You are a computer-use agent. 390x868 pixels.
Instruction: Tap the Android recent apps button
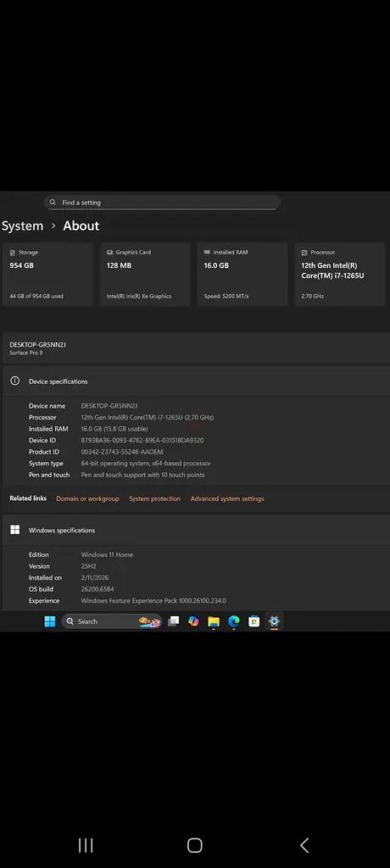coord(86,845)
